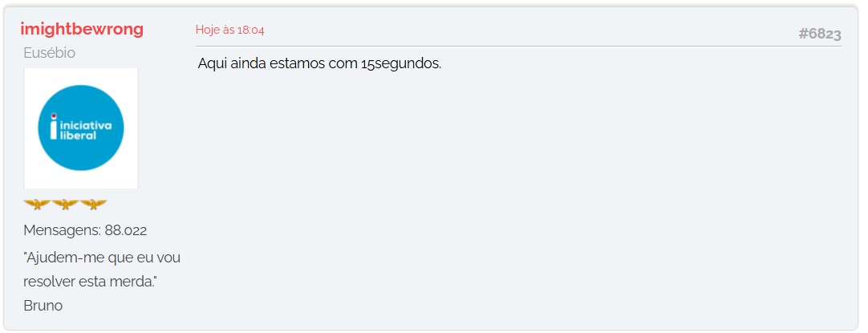Click the horizontal divider under the post header
The height and width of the screenshot is (333, 868).
518,47
